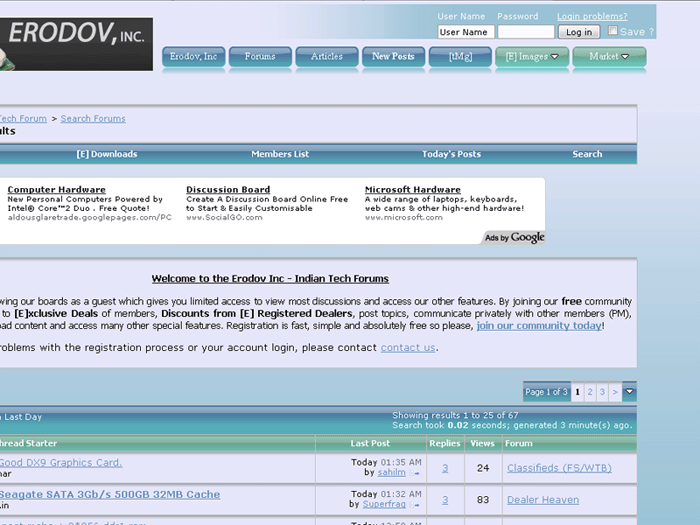Click the Login problems? link
Viewport: 700px width, 525px height.
coord(592,16)
